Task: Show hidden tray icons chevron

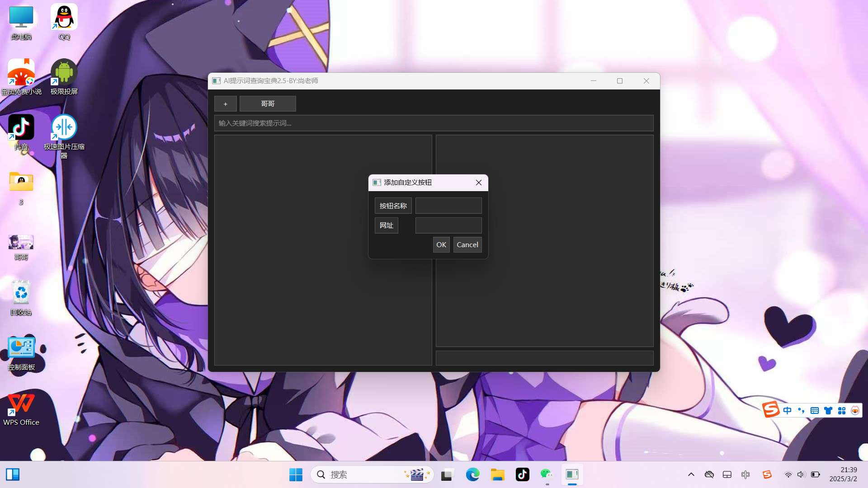Action: (691, 474)
